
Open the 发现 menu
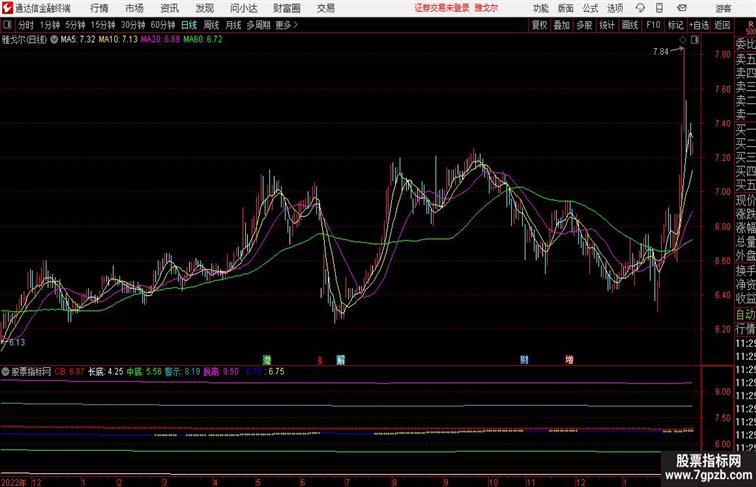(x=204, y=8)
